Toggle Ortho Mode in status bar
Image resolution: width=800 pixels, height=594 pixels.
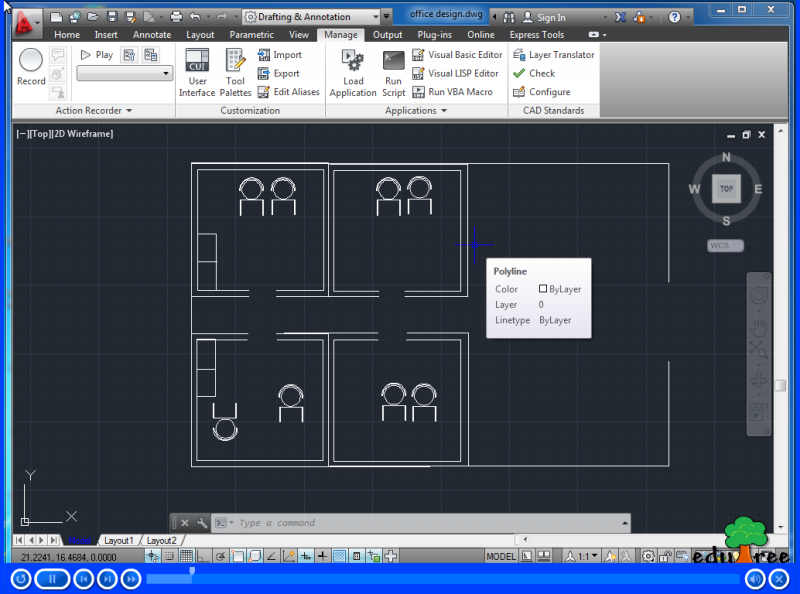(x=203, y=556)
